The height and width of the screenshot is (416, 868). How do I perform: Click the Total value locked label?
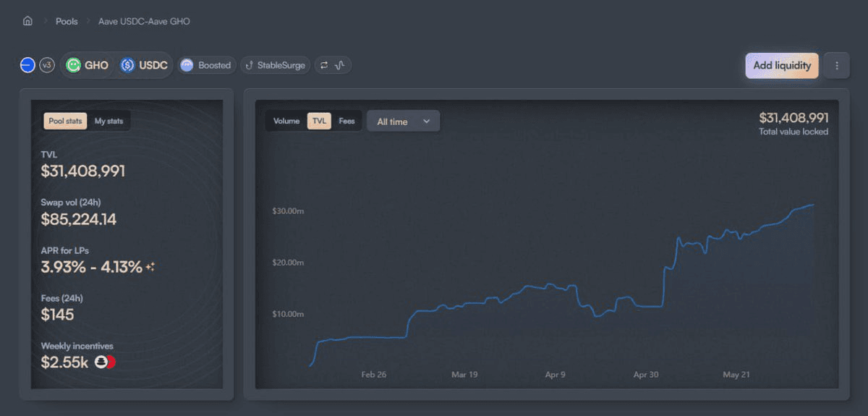pyautogui.click(x=793, y=132)
